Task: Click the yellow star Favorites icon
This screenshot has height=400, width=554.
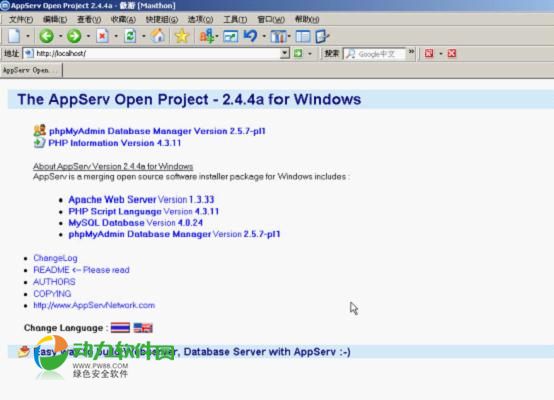Action: click(x=182, y=36)
